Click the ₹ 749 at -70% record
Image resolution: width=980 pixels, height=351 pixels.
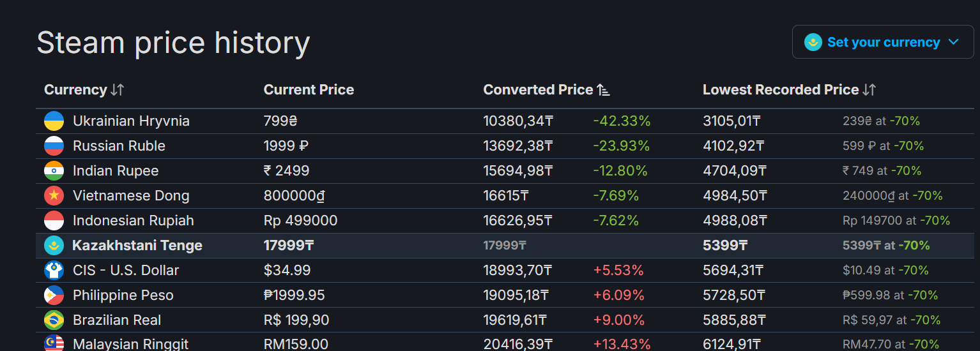[882, 170]
